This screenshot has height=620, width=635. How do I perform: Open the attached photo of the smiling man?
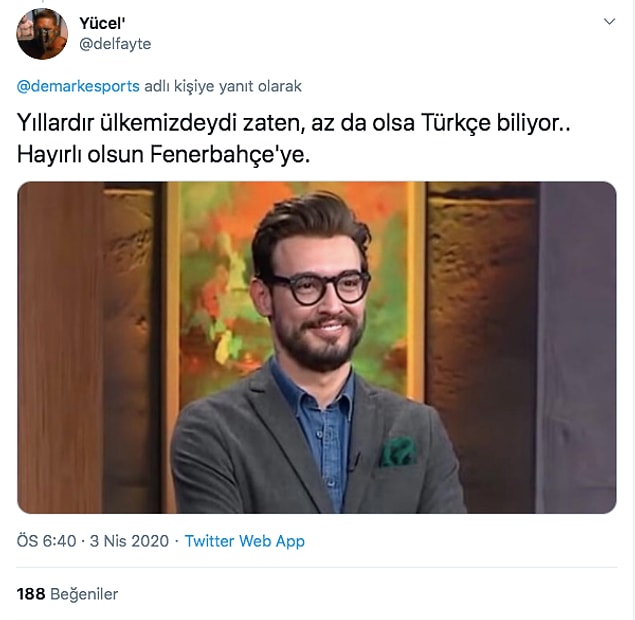[x=317, y=347]
